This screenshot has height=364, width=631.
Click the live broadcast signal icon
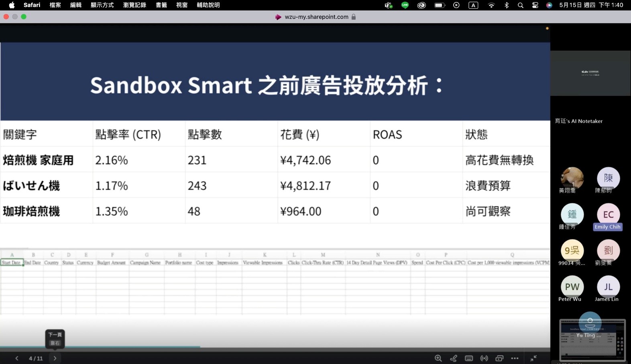[484, 358]
